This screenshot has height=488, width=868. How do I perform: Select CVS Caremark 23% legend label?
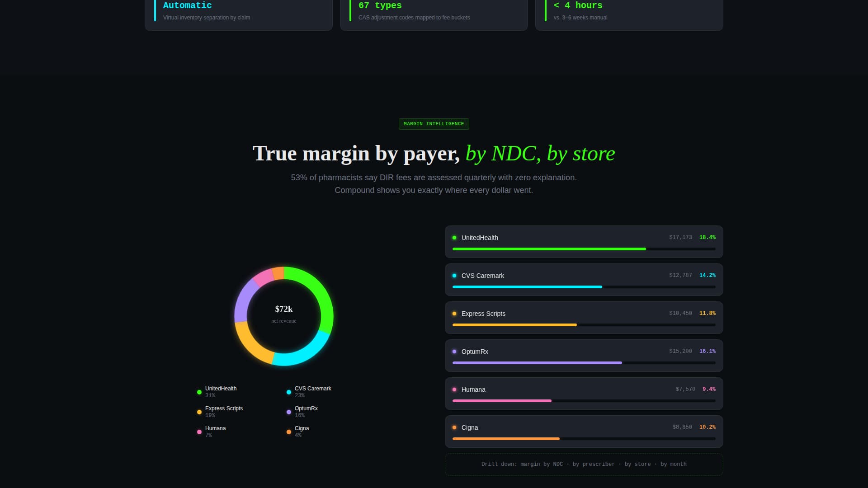(x=313, y=392)
